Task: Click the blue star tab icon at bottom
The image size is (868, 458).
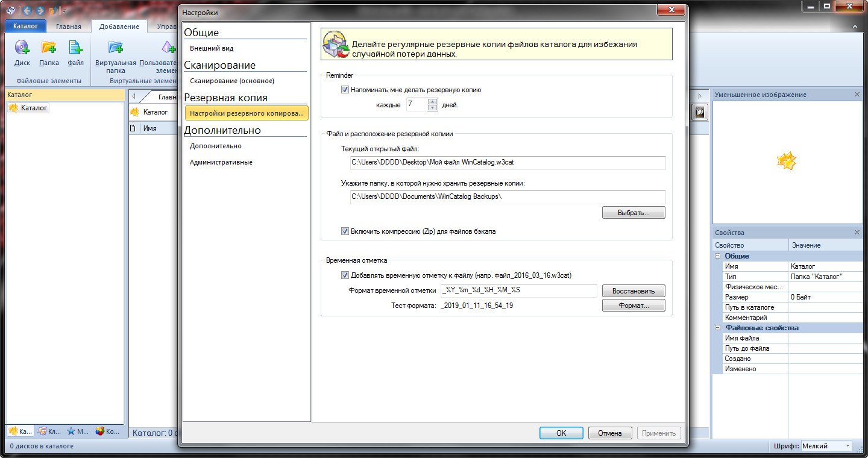Action: click(72, 431)
